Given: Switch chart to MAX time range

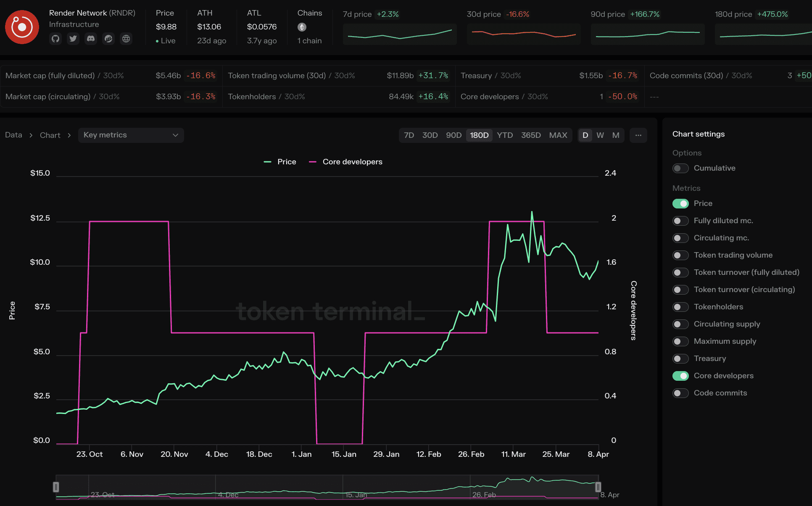Looking at the screenshot, I should (558, 135).
